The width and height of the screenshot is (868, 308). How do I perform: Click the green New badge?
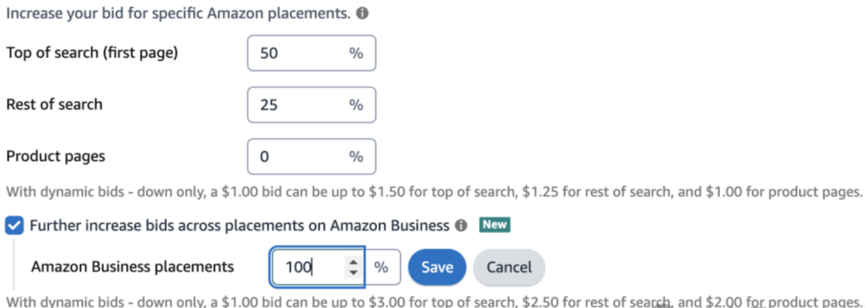point(494,225)
